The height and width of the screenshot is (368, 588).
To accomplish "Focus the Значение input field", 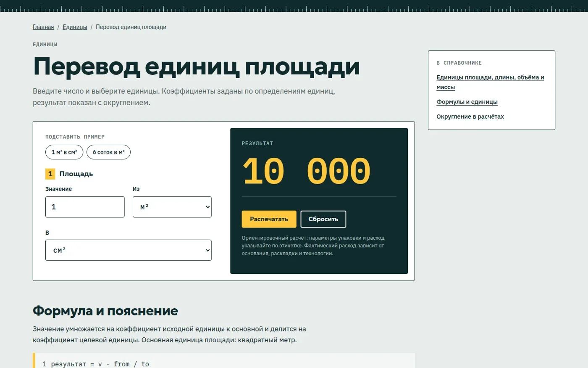I will 85,207.
